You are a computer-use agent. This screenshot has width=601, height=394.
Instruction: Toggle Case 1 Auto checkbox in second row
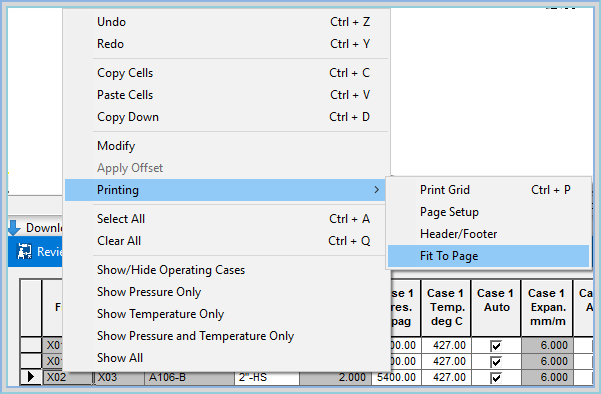click(496, 361)
